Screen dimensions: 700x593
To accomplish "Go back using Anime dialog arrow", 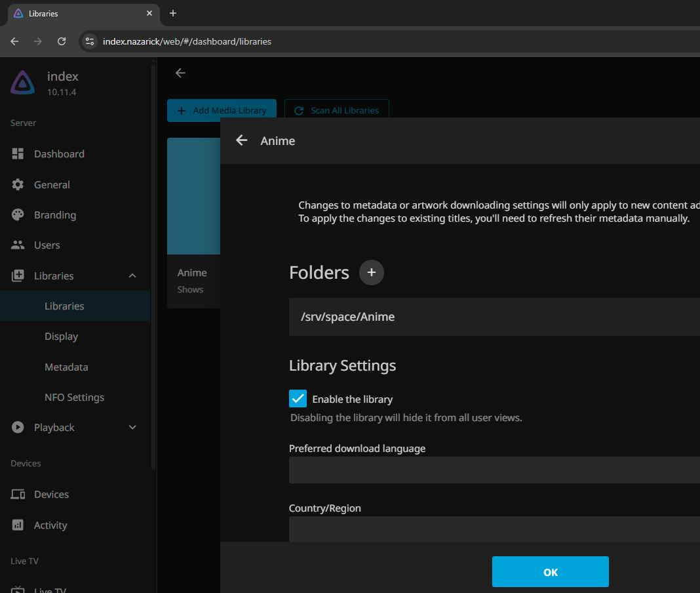I will point(242,140).
